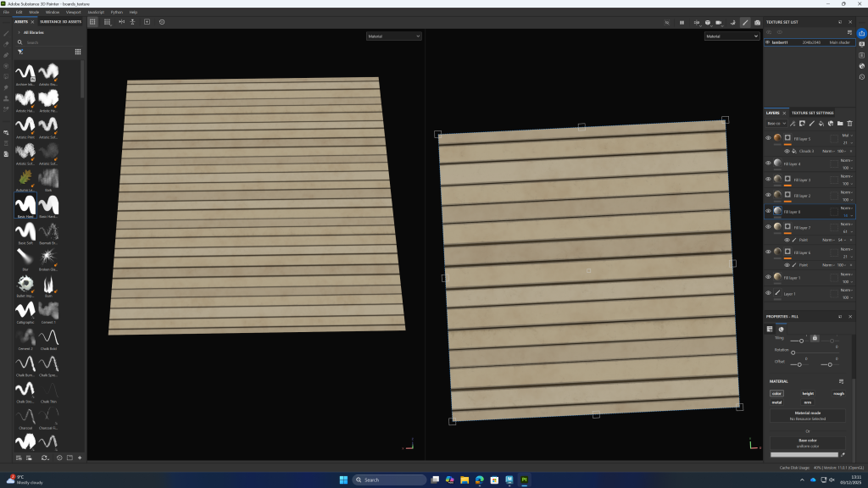Toggle the tiling lock button

[814, 338]
